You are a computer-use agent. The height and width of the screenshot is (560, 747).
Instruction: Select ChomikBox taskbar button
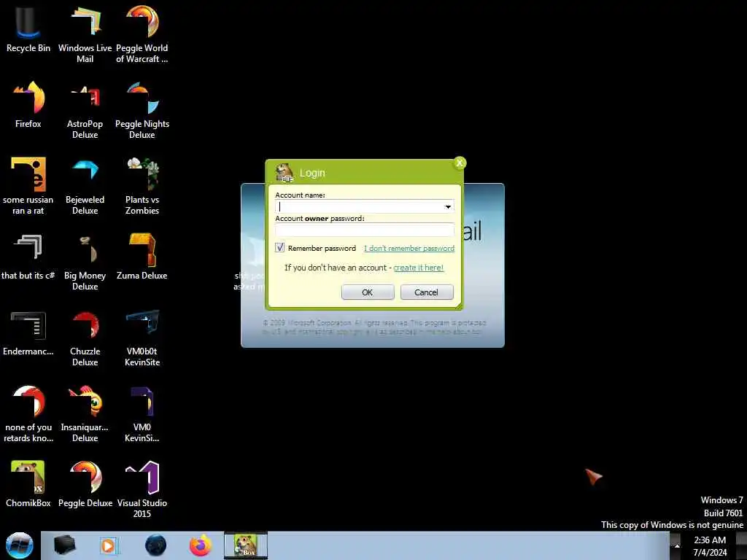[x=246, y=545]
